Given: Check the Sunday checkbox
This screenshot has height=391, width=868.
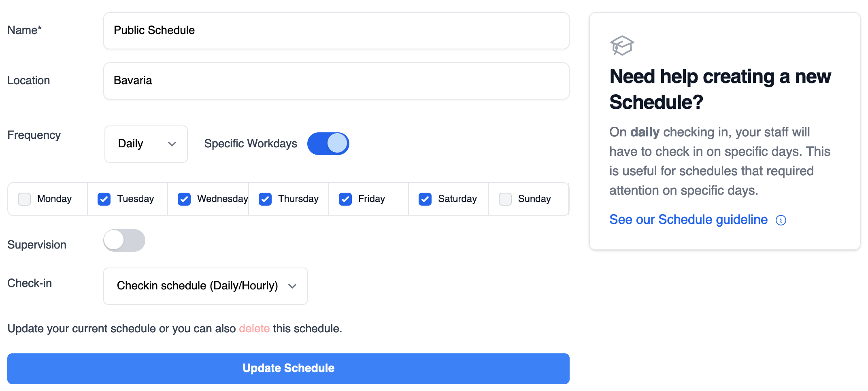Looking at the screenshot, I should [x=505, y=199].
